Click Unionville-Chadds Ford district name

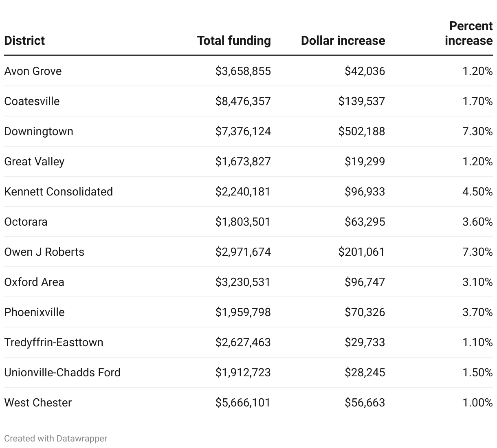[62, 373]
